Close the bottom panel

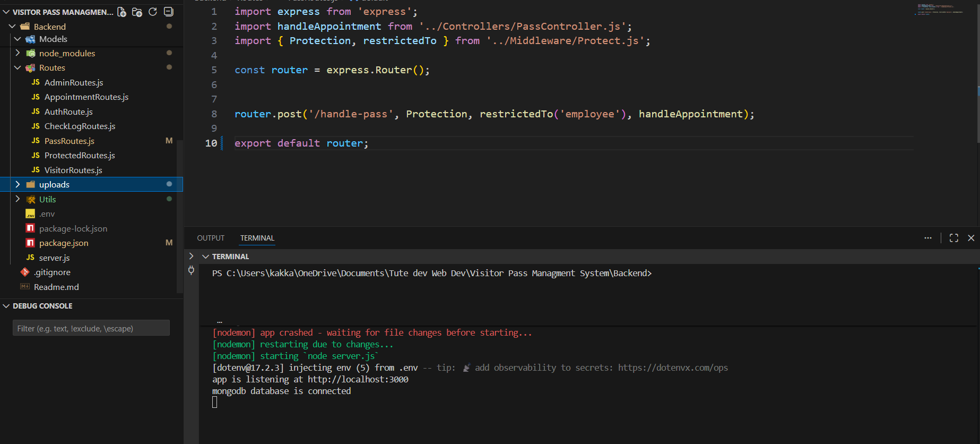click(971, 238)
